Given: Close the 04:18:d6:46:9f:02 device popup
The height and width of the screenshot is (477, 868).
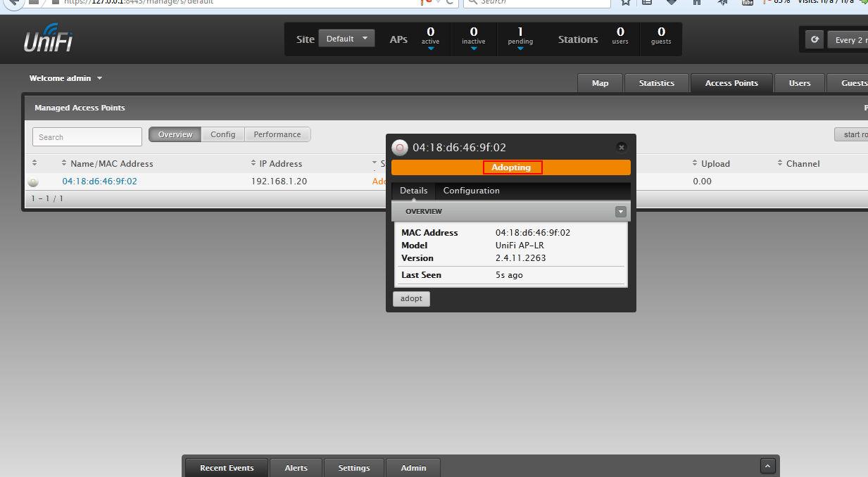Looking at the screenshot, I should click(x=621, y=147).
